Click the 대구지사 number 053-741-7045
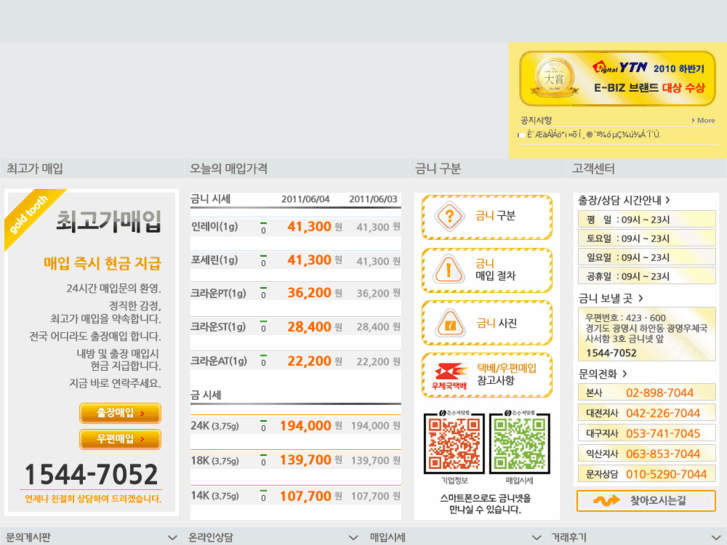The height and width of the screenshot is (545, 727). click(663, 434)
